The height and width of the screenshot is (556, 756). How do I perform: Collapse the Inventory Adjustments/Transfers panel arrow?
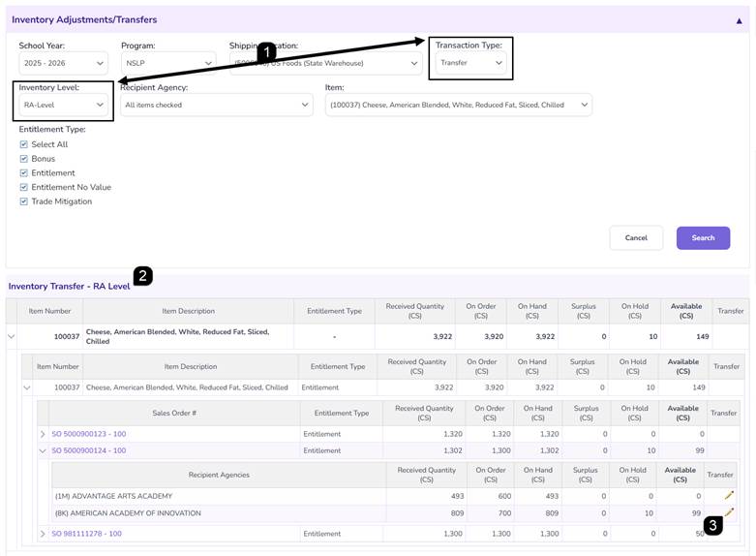[x=739, y=20]
